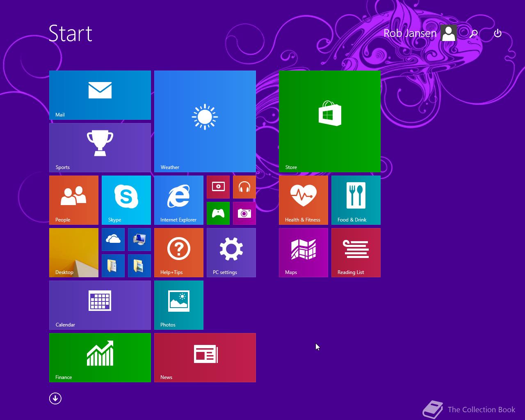Open the small This PC computer tile
This screenshot has height=420, width=525.
[x=139, y=240]
